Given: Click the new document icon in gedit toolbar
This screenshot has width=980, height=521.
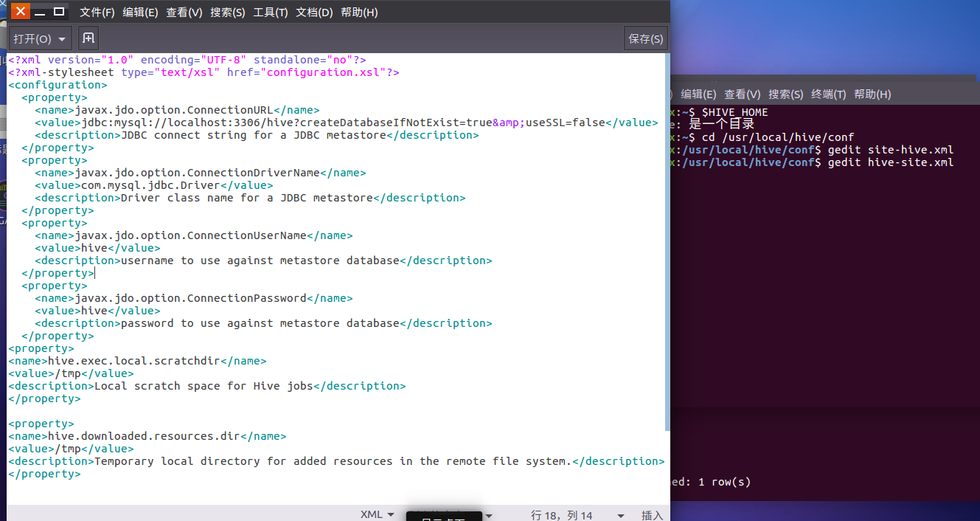Looking at the screenshot, I should tap(88, 38).
